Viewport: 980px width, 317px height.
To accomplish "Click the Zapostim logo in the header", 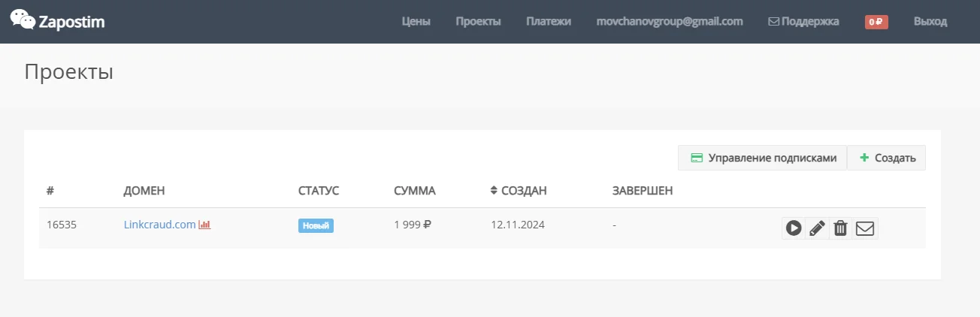I will (58, 22).
